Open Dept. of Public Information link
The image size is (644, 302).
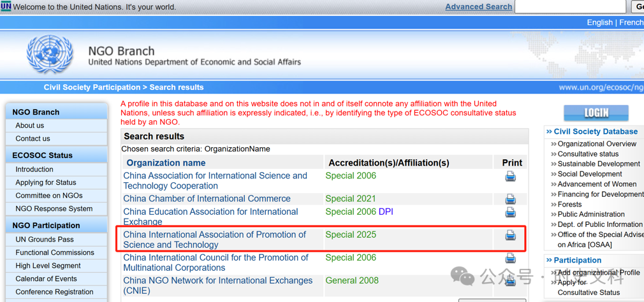click(600, 224)
